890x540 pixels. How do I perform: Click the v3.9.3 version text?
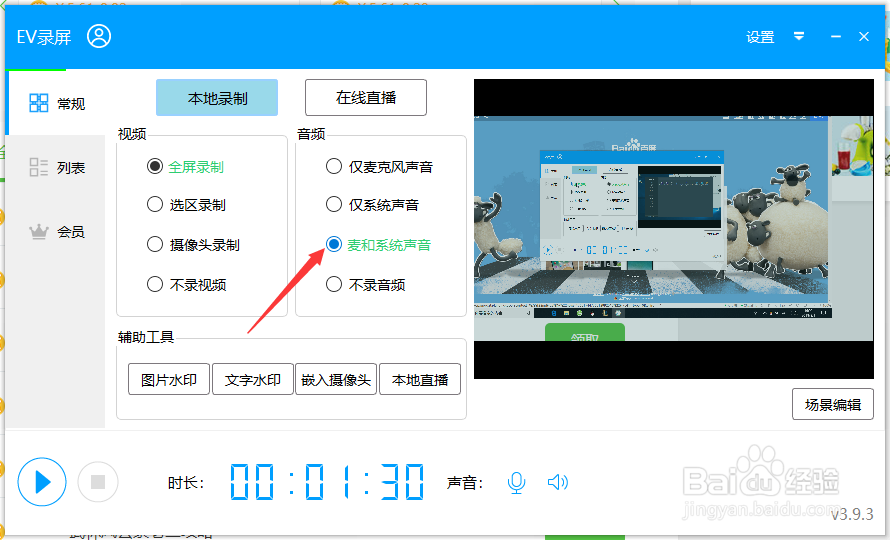coord(852,514)
